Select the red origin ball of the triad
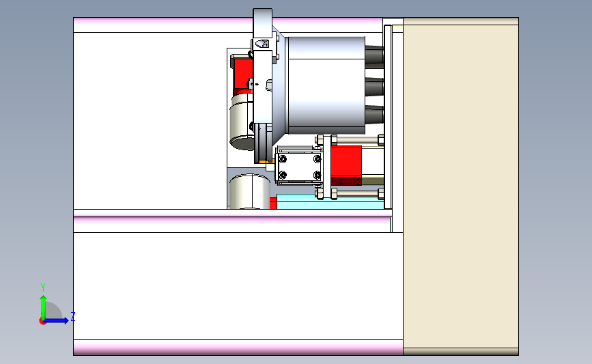The width and height of the screenshot is (592, 364). (x=42, y=322)
